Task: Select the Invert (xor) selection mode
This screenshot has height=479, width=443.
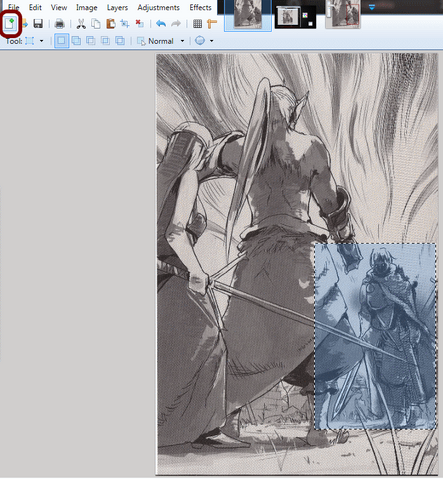Action: pyautogui.click(x=120, y=41)
